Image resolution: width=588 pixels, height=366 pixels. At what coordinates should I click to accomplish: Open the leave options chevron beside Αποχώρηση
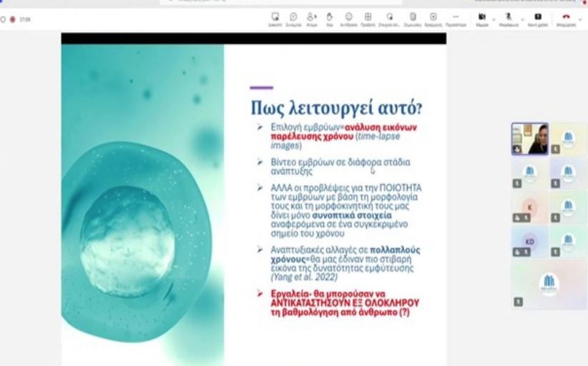pos(581,19)
